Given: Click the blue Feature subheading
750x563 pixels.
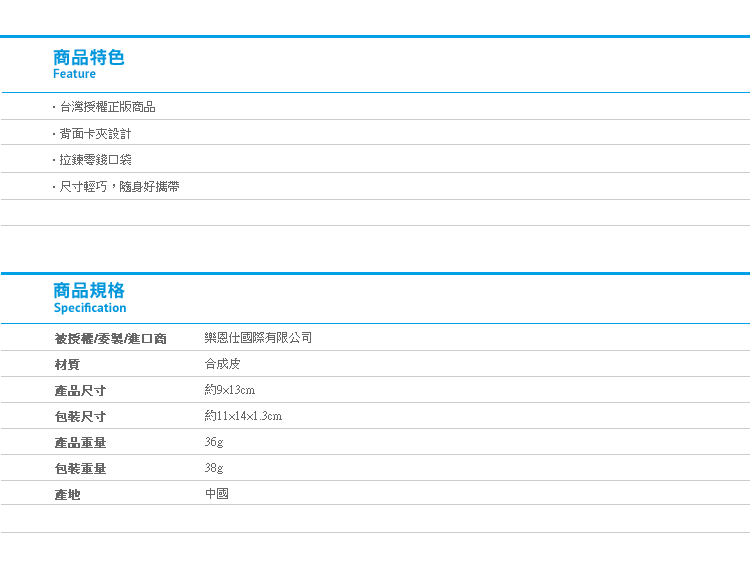Looking at the screenshot, I should click(x=75, y=74).
